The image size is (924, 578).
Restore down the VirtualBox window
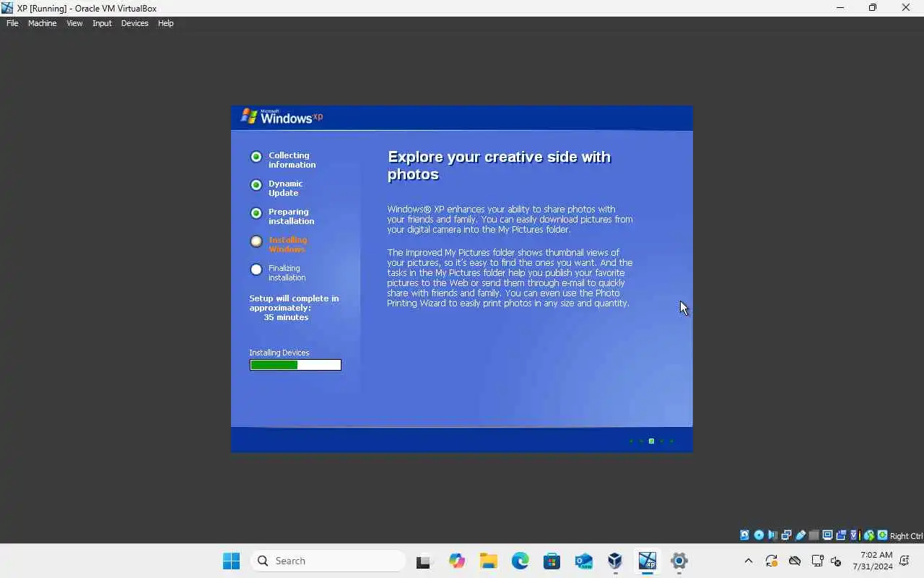click(x=873, y=8)
